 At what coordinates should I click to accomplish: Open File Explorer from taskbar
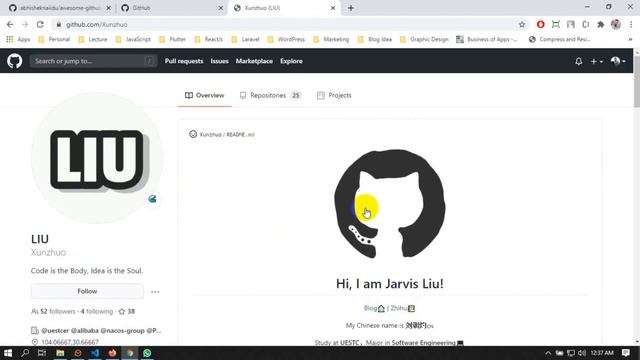(x=60, y=353)
